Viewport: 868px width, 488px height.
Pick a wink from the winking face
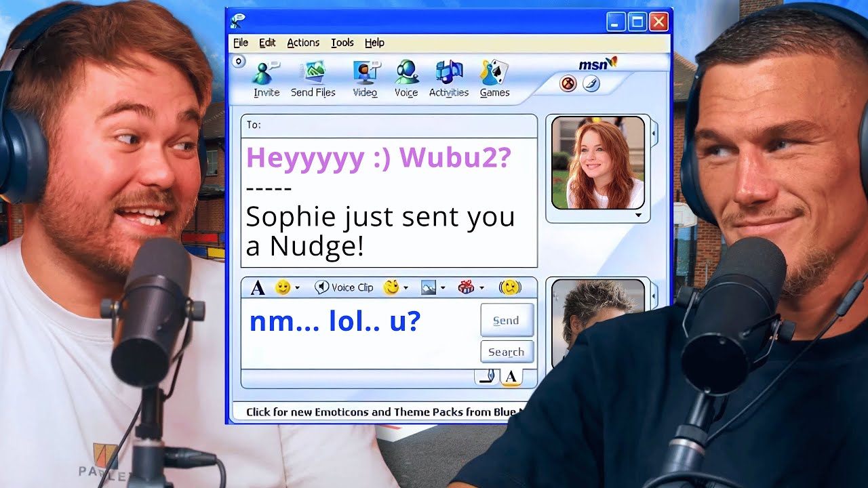coord(391,287)
